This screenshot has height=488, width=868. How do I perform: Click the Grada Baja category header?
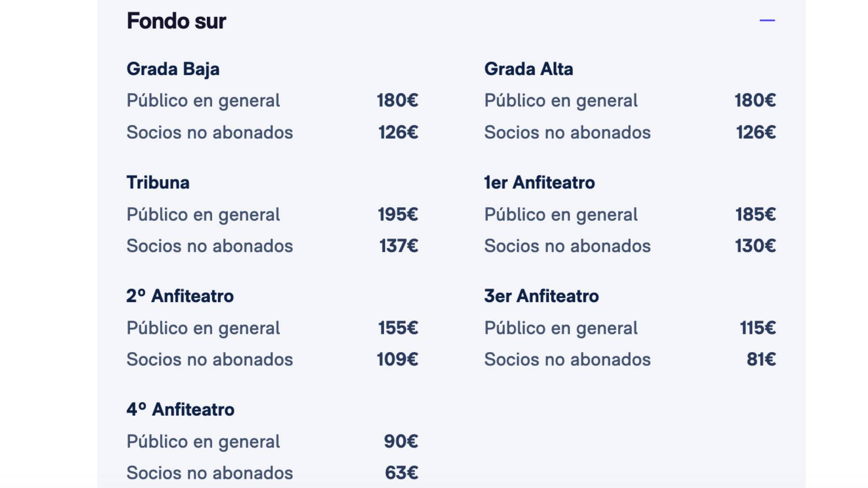tap(174, 68)
